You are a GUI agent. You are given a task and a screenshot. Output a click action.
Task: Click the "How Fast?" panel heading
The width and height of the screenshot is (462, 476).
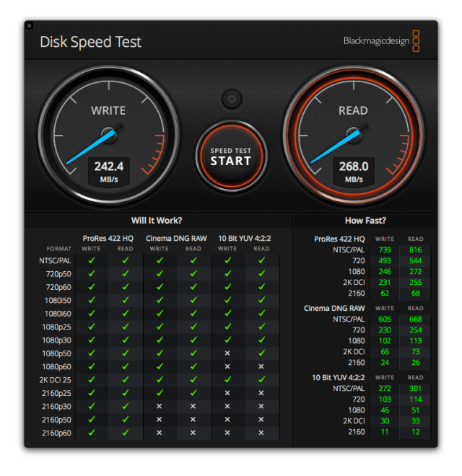(365, 221)
